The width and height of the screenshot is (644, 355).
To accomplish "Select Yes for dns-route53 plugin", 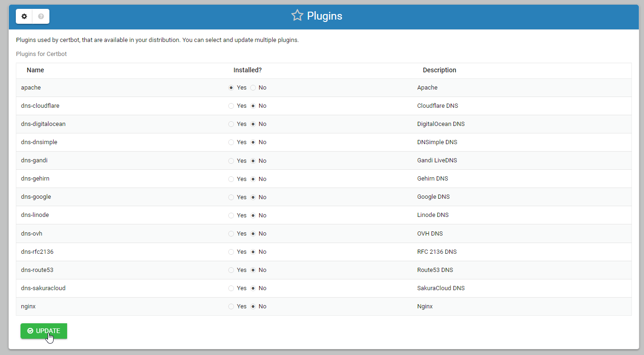I will (x=231, y=270).
